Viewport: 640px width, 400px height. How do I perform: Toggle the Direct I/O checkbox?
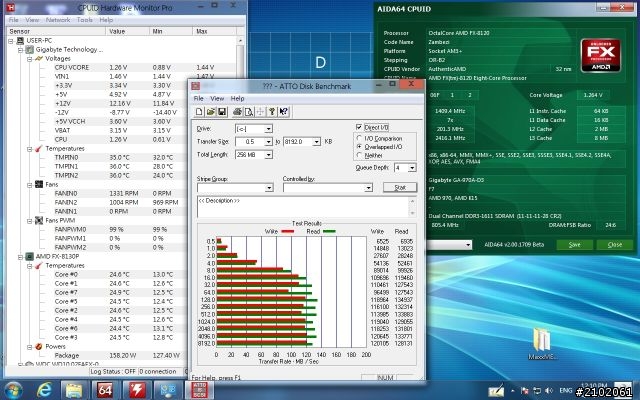pyautogui.click(x=359, y=127)
